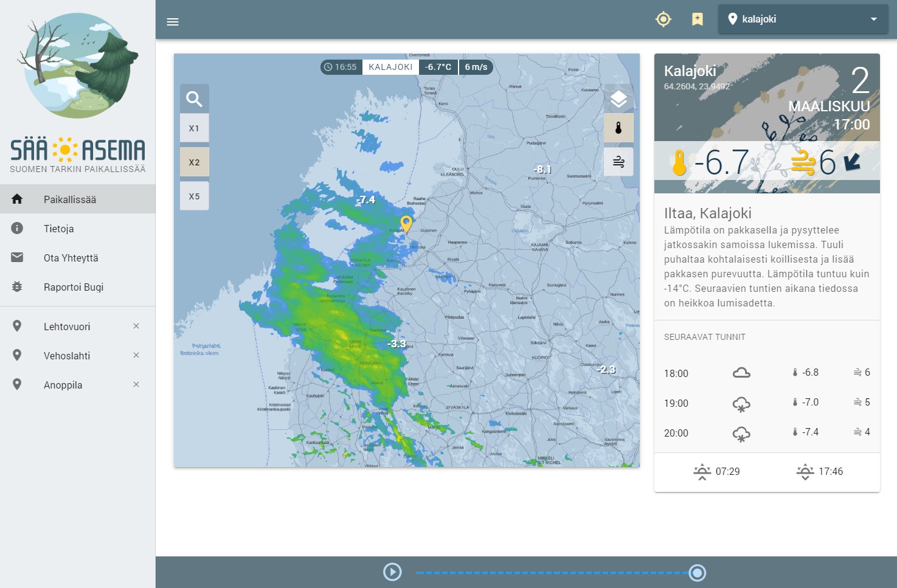Play the radar animation
Screen dimensions: 897x588
point(392,572)
